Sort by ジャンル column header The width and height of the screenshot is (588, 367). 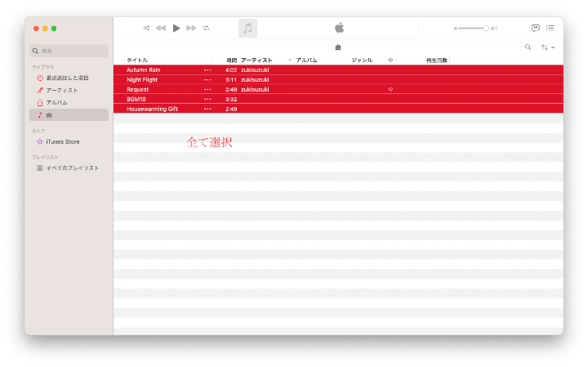click(363, 60)
